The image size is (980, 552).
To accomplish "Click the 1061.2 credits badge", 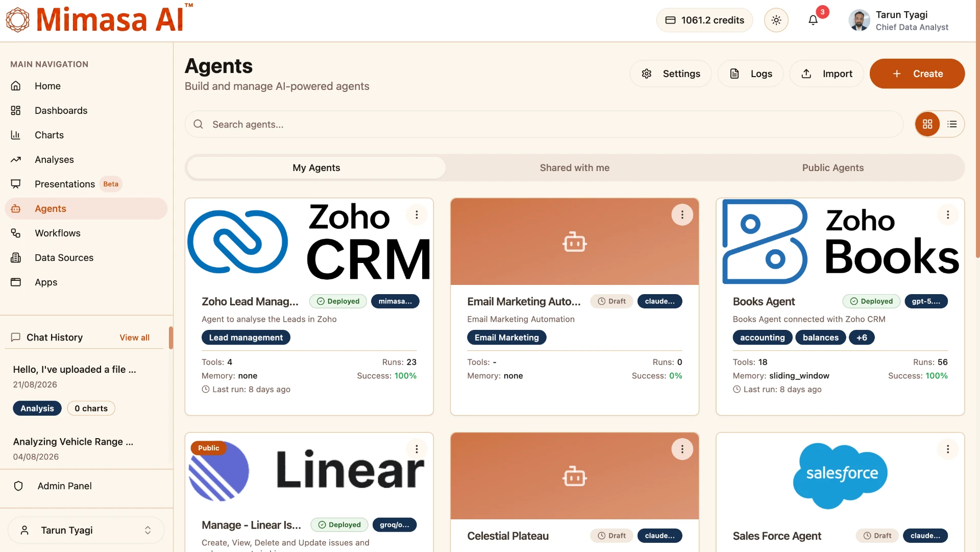I will pos(704,20).
